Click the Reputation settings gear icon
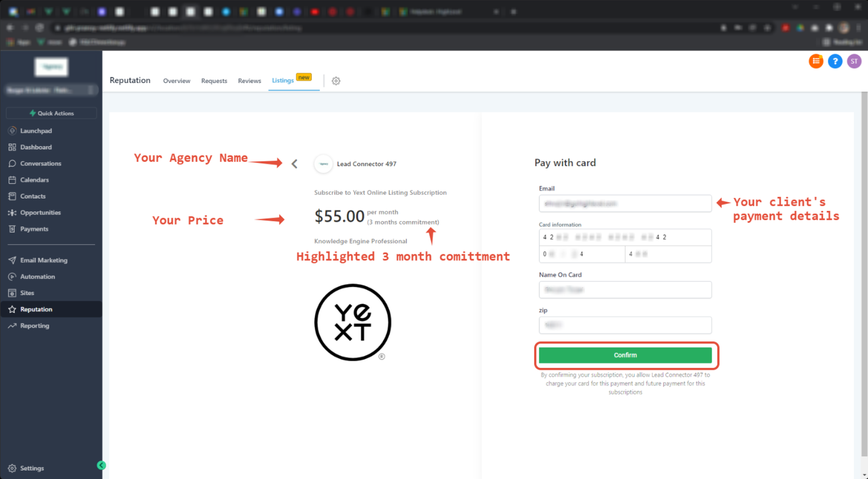Viewport: 868px width, 479px height. (336, 81)
